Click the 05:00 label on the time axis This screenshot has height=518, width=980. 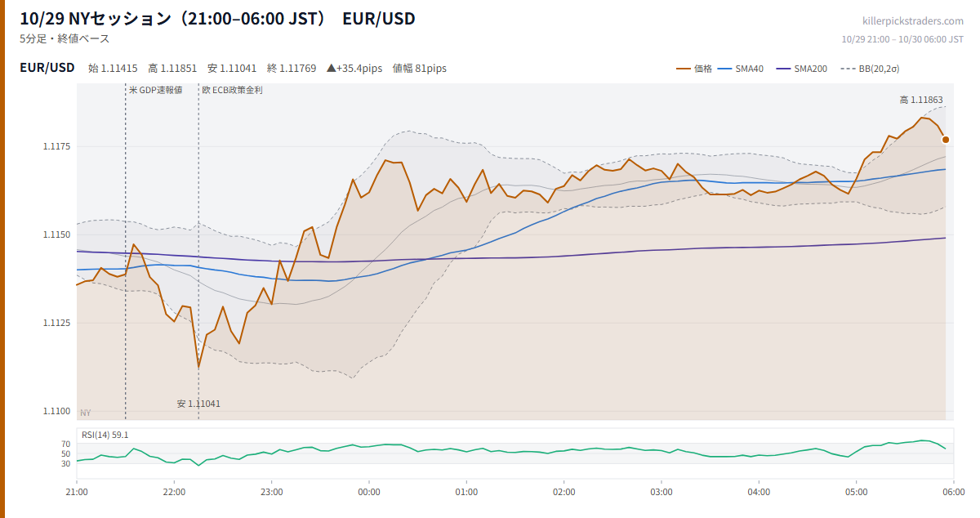[857, 493]
